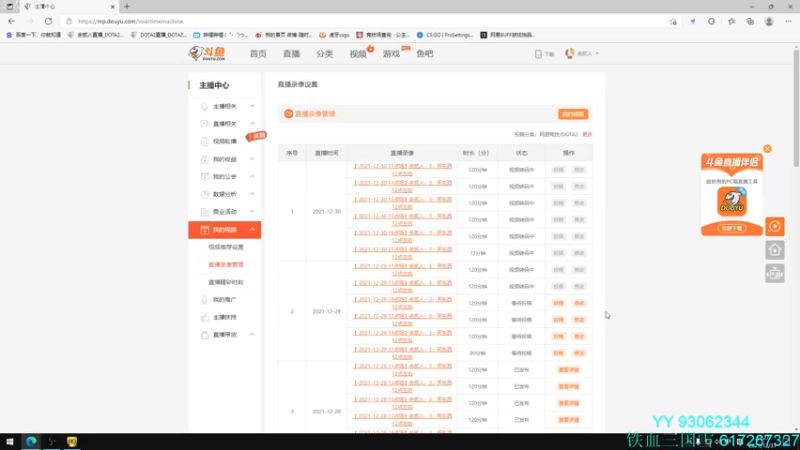Open the browser profile avatar icon
The width and height of the screenshot is (800, 450).
769,21
